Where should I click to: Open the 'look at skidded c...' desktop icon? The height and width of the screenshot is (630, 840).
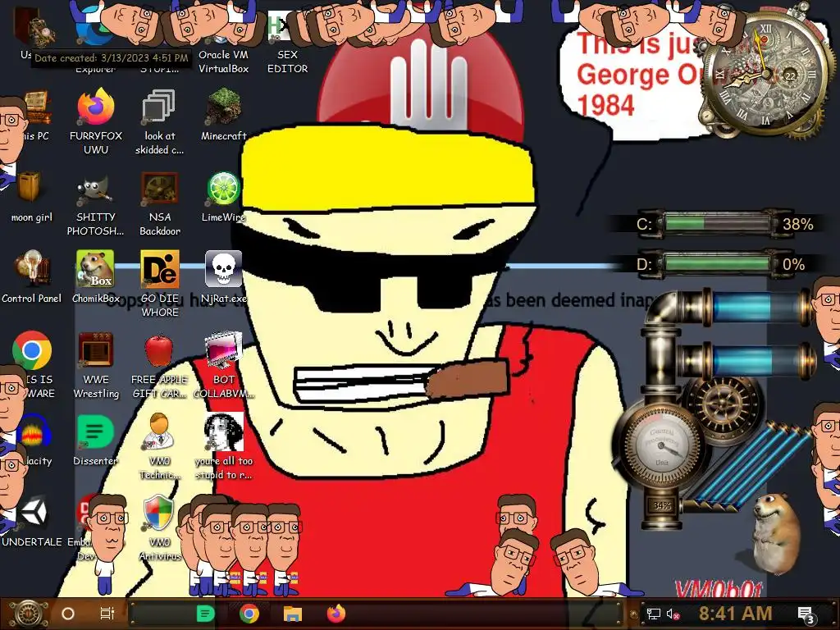pyautogui.click(x=159, y=122)
